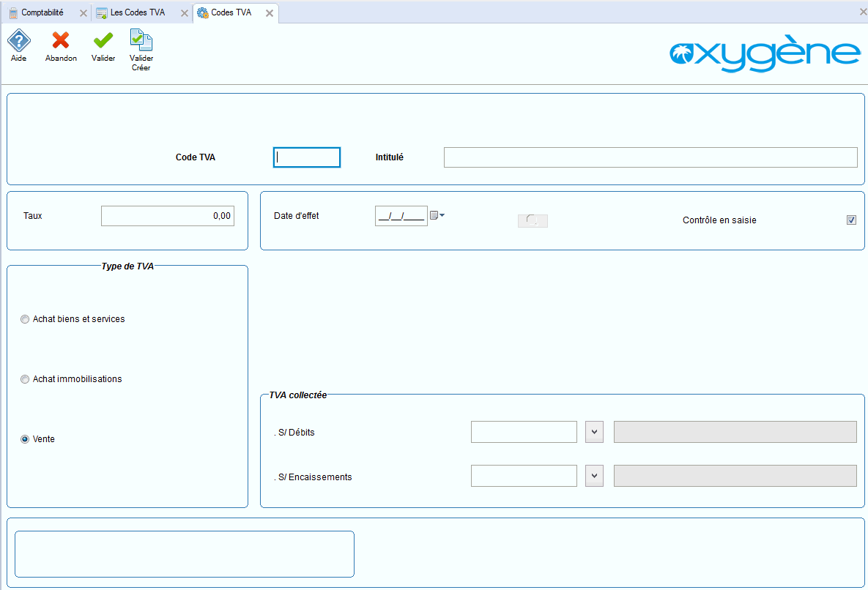The width and height of the screenshot is (868, 590).
Task: Select the Vente radio button
Action: coord(26,439)
